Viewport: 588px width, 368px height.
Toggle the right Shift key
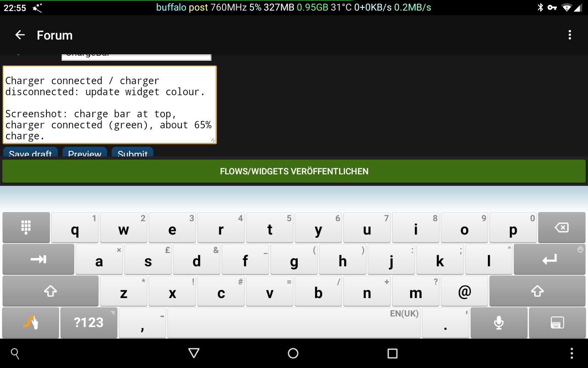point(537,291)
